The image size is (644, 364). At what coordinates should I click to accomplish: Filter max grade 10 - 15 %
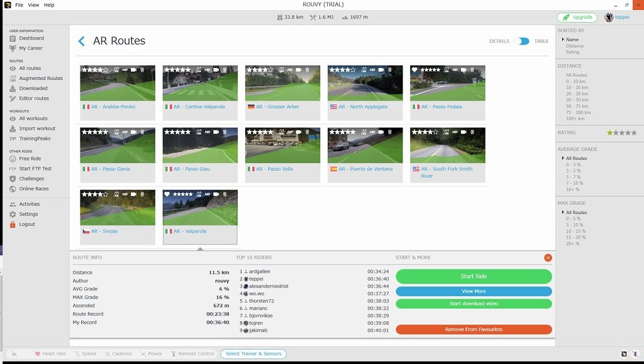(575, 231)
